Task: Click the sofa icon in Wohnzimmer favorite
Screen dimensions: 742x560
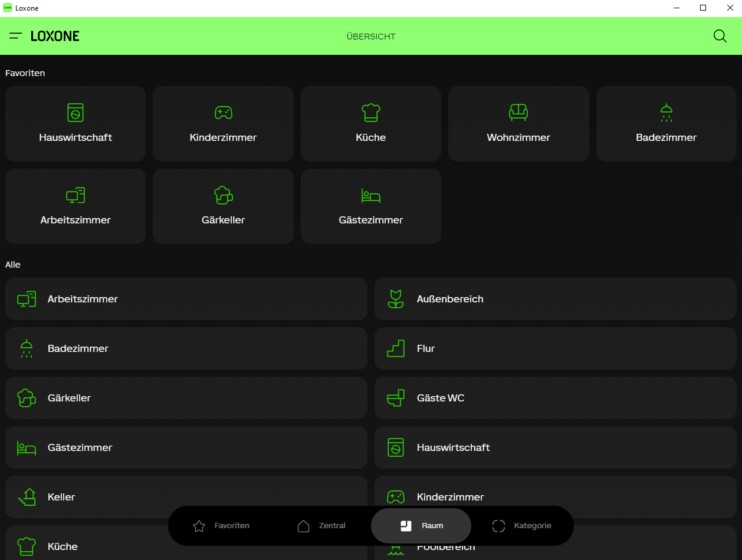Action: point(518,112)
